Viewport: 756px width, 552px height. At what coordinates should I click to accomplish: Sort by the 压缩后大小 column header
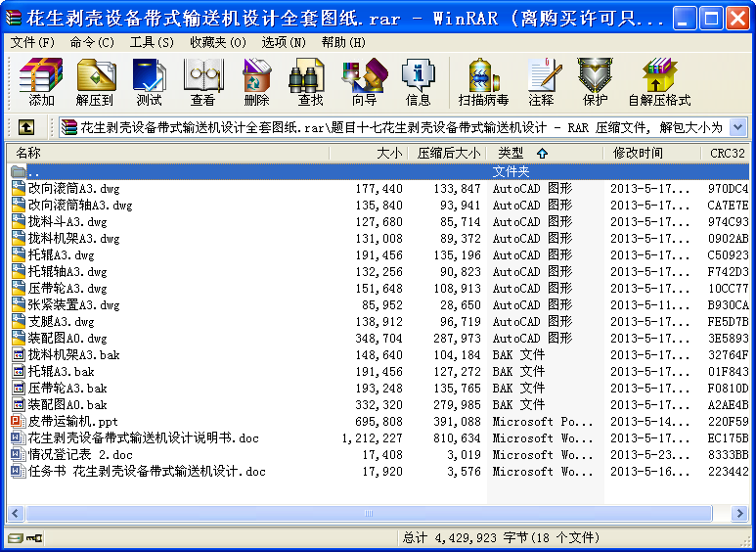point(447,154)
